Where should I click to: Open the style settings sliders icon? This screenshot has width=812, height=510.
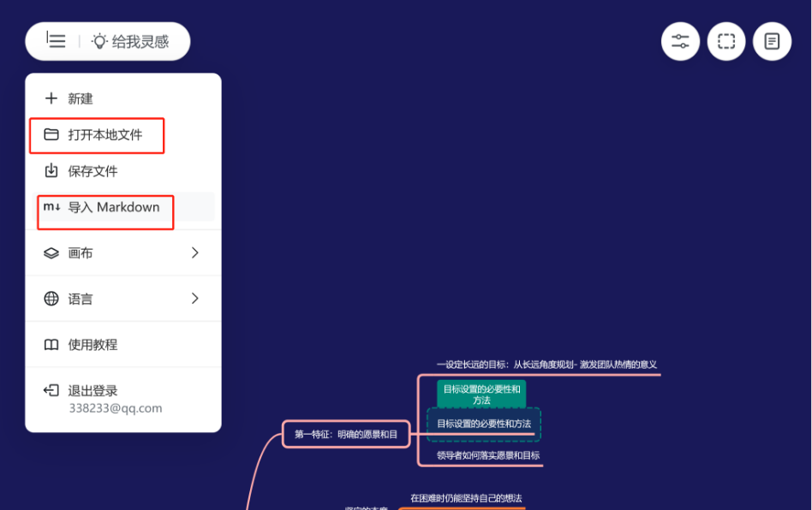point(680,41)
